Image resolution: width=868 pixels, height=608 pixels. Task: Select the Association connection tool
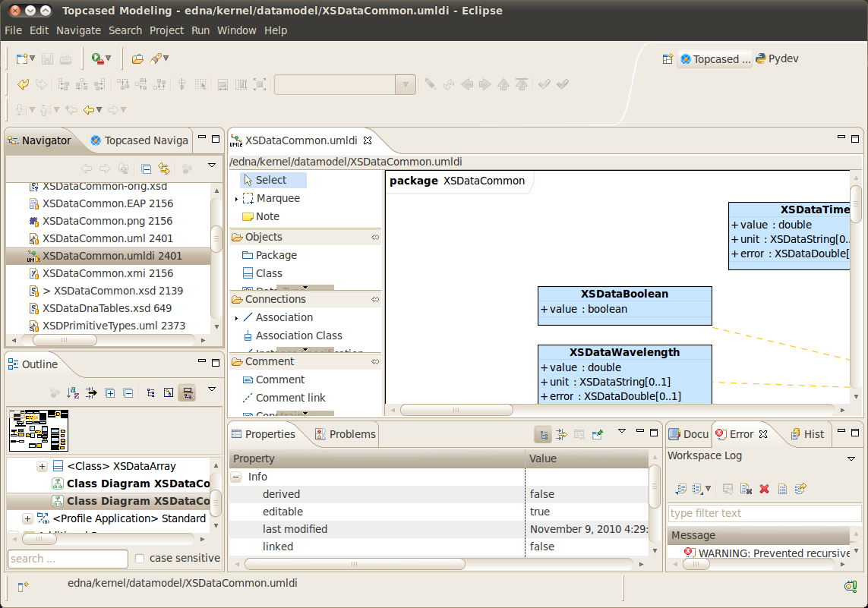pyautogui.click(x=279, y=317)
